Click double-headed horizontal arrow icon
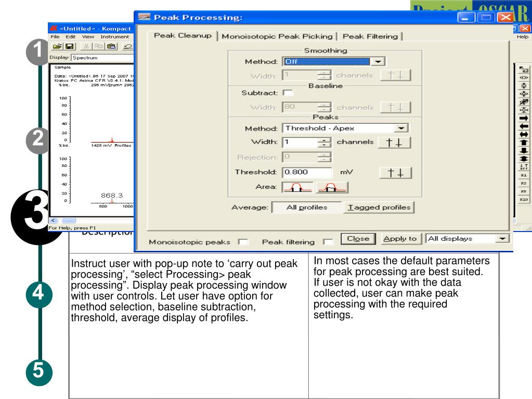The width and height of the screenshot is (532, 399). (524, 134)
